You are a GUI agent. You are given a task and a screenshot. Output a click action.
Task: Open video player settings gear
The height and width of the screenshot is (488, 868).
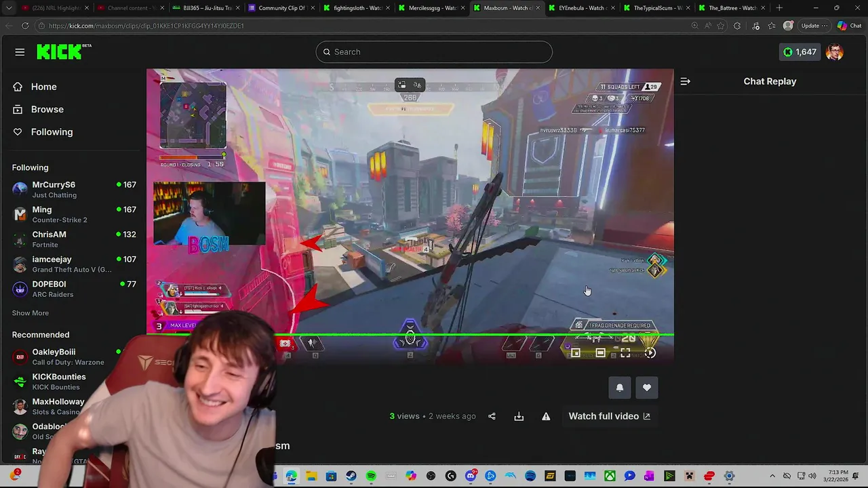[x=650, y=352]
